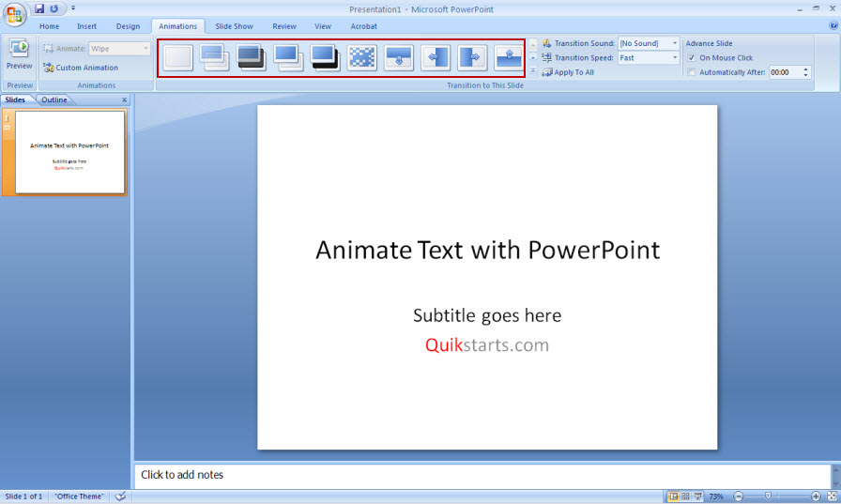Screen dimensions: 841x504
Task: Select the Fade Smoothly transition
Action: click(x=215, y=58)
